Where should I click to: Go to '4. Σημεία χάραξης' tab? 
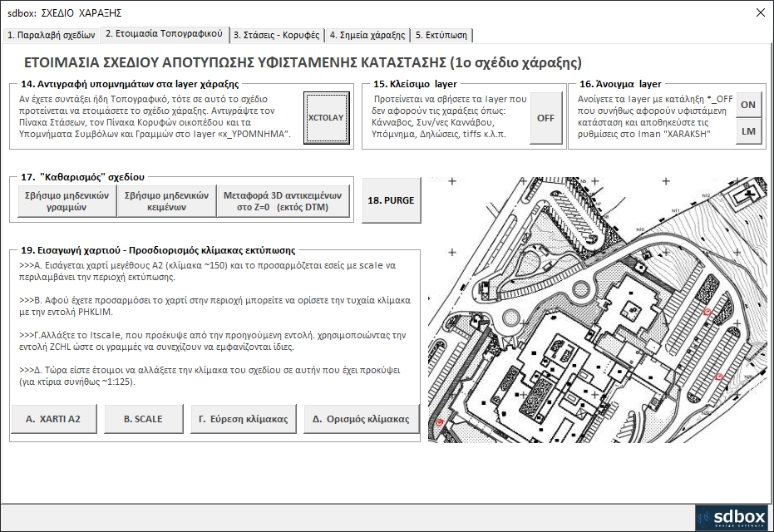tap(367, 35)
